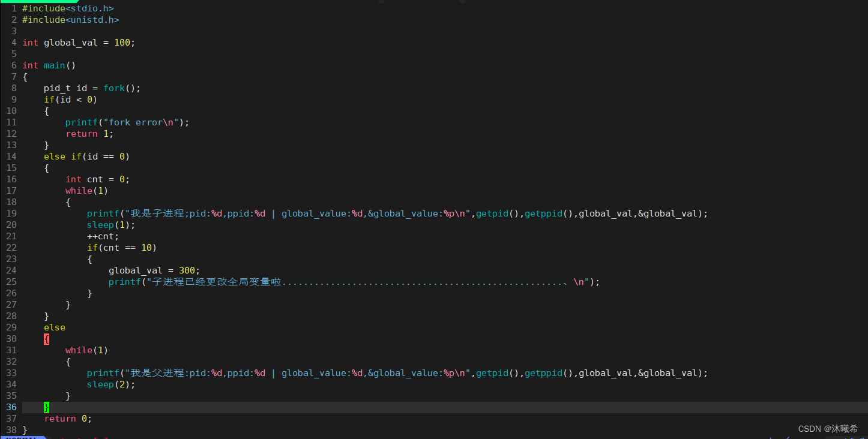This screenshot has height=439, width=868.
Task: Click "while(1)" on line 31
Action: point(87,350)
